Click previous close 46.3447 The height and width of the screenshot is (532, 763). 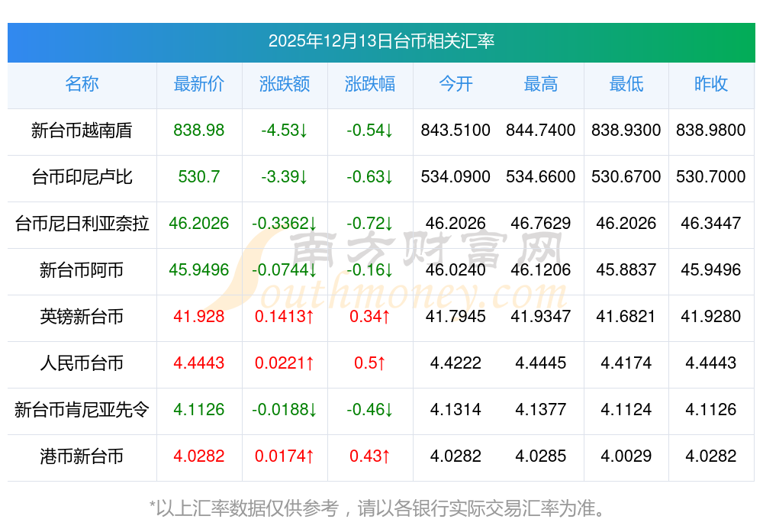711,224
